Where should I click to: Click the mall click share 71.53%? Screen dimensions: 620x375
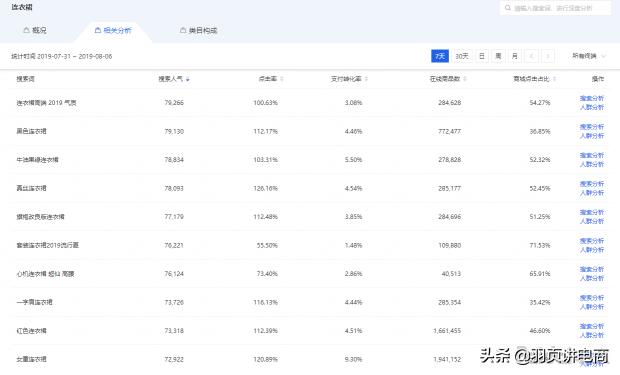(x=540, y=245)
